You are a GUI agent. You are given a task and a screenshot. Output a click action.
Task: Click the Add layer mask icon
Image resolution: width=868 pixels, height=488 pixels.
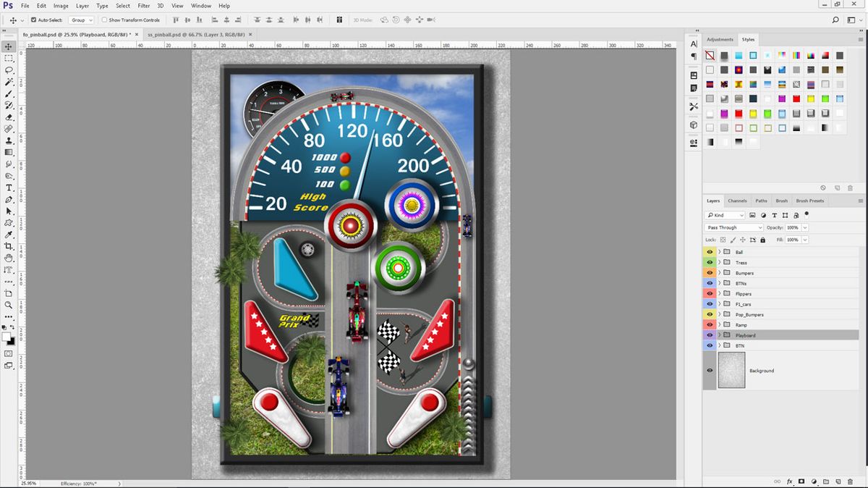click(x=801, y=481)
